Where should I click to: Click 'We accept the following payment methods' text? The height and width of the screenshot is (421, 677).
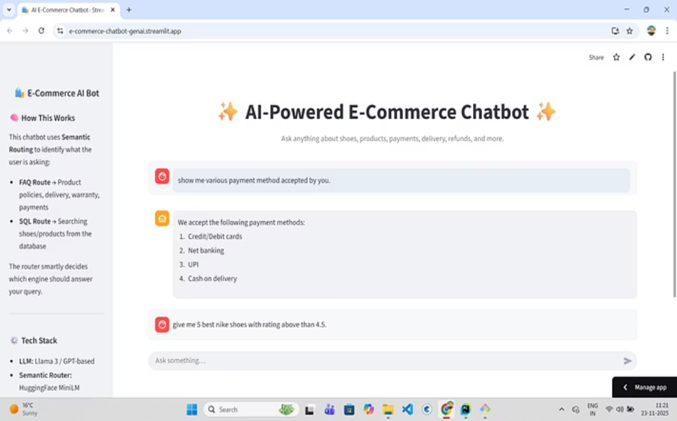241,222
